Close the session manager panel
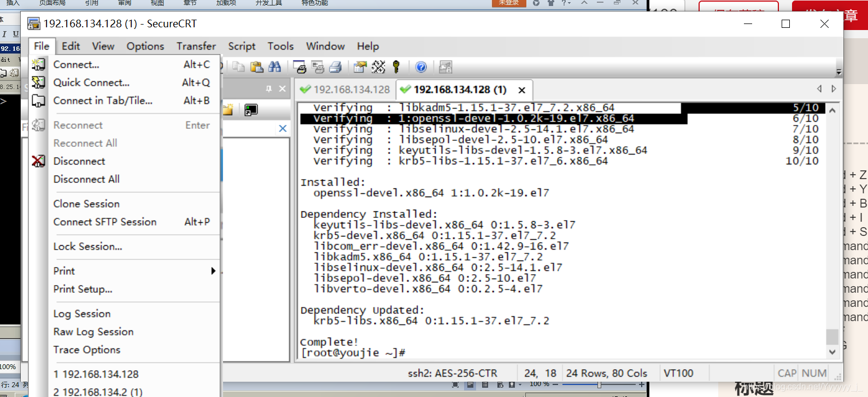 pos(282,88)
